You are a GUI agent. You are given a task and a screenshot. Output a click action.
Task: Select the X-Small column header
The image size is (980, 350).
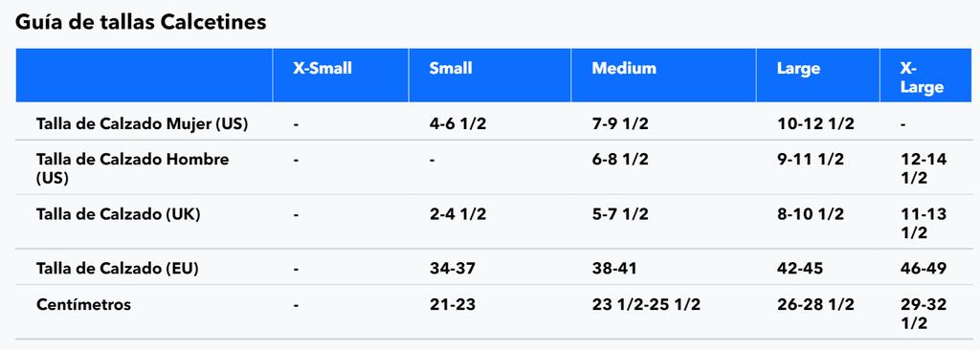tap(323, 68)
